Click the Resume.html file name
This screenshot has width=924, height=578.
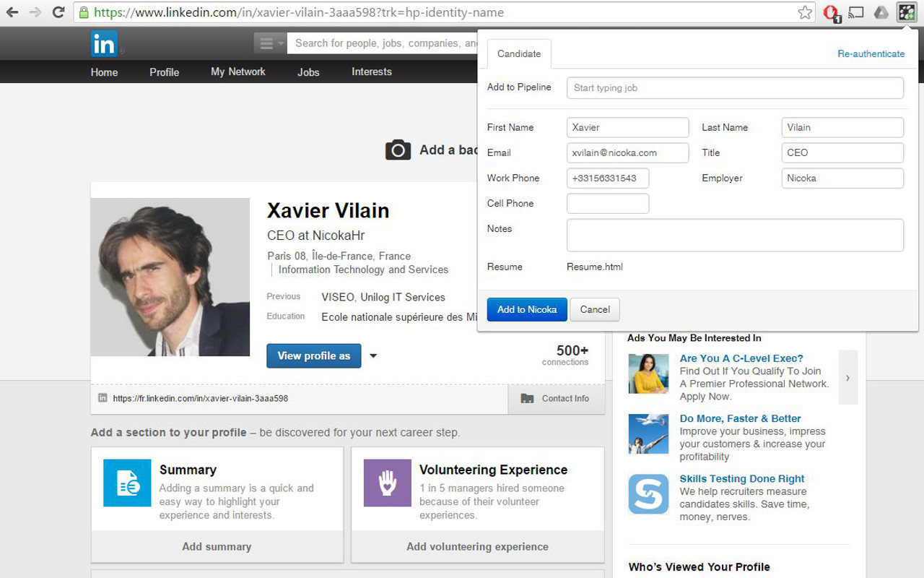pos(595,267)
